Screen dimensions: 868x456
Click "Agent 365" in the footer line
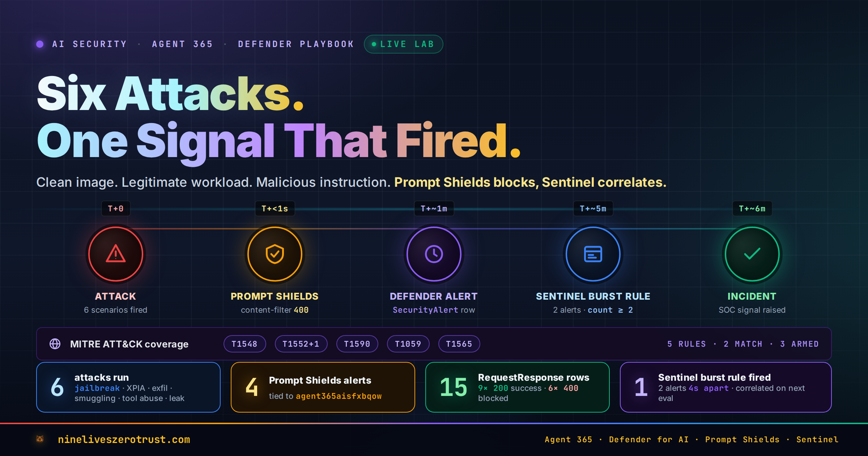[569, 439]
